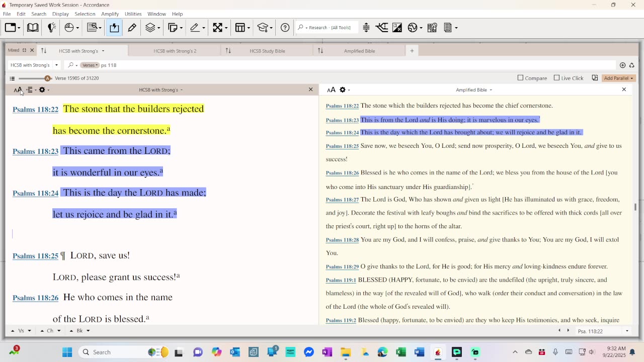
Task: Click the Psalms 118:25 link in HCSB pane
Action: 35,256
